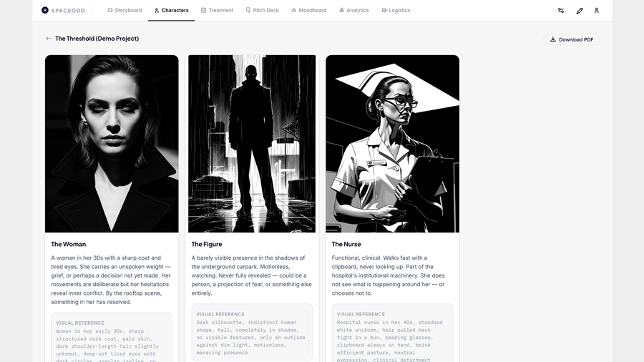The height and width of the screenshot is (362, 644).
Task: Click the download icon beside Download PDF
Action: [553, 39]
